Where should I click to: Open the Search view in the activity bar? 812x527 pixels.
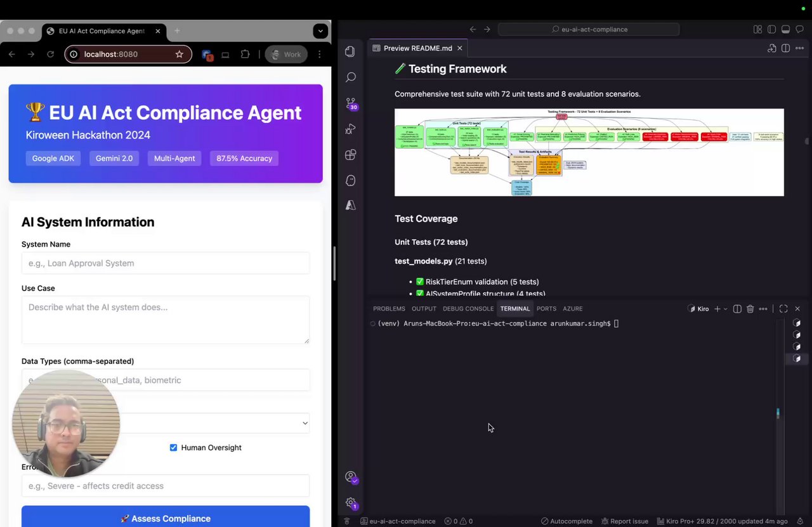(350, 77)
